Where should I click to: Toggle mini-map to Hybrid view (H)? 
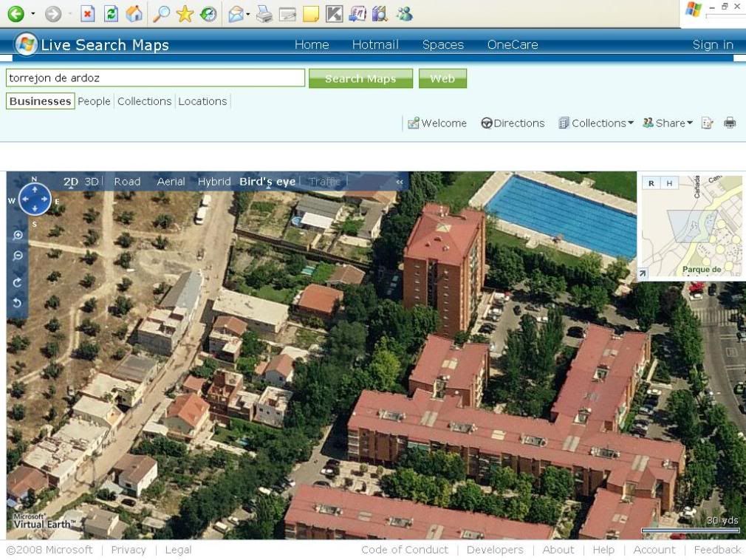tap(669, 183)
